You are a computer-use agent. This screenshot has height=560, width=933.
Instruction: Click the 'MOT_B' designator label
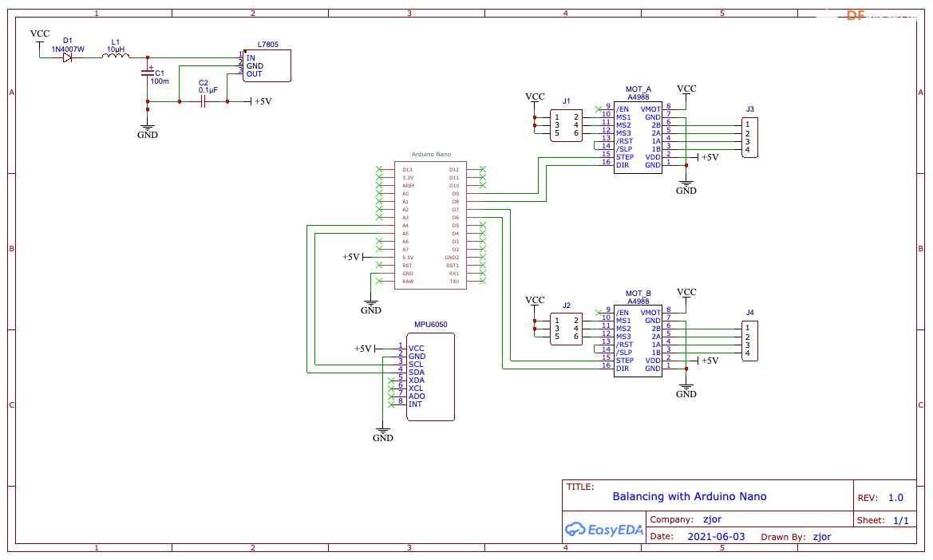point(638,293)
